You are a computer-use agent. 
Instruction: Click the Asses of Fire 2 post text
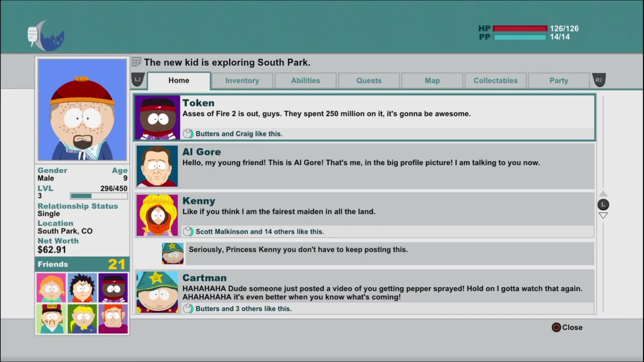click(327, 114)
